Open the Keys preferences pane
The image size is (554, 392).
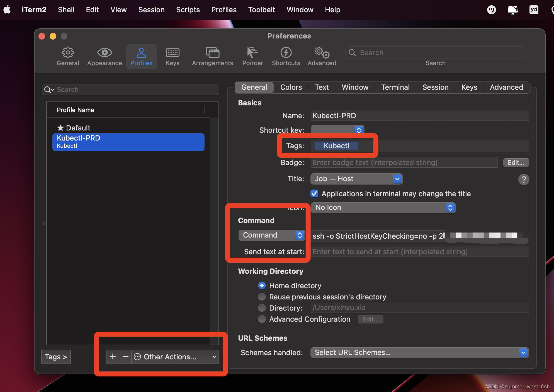(x=172, y=56)
